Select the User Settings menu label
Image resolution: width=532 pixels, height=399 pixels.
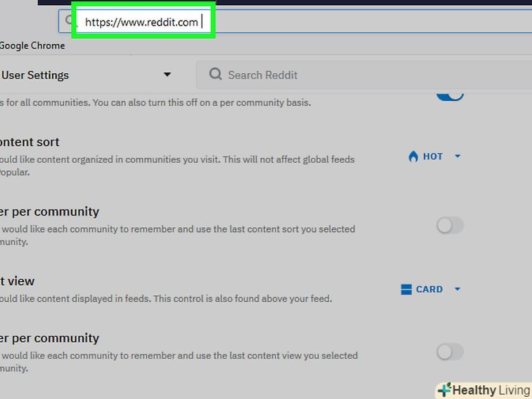tap(35, 75)
